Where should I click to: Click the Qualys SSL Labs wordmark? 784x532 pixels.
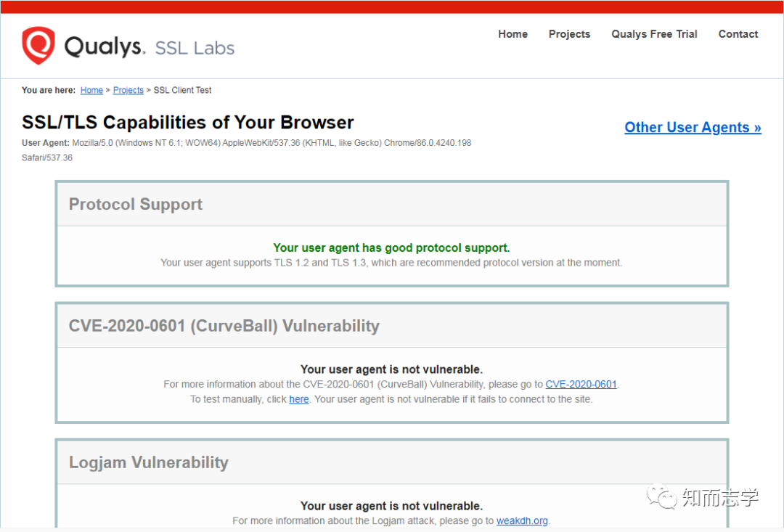coord(150,47)
